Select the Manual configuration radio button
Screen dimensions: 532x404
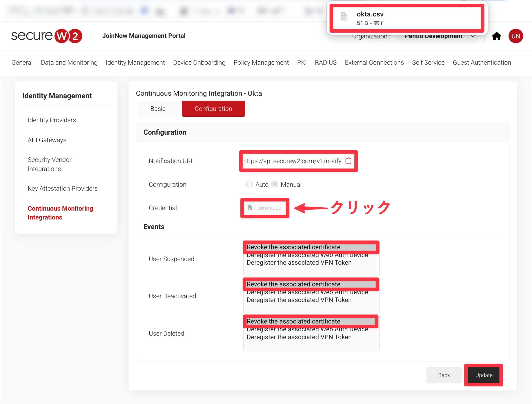click(x=275, y=184)
